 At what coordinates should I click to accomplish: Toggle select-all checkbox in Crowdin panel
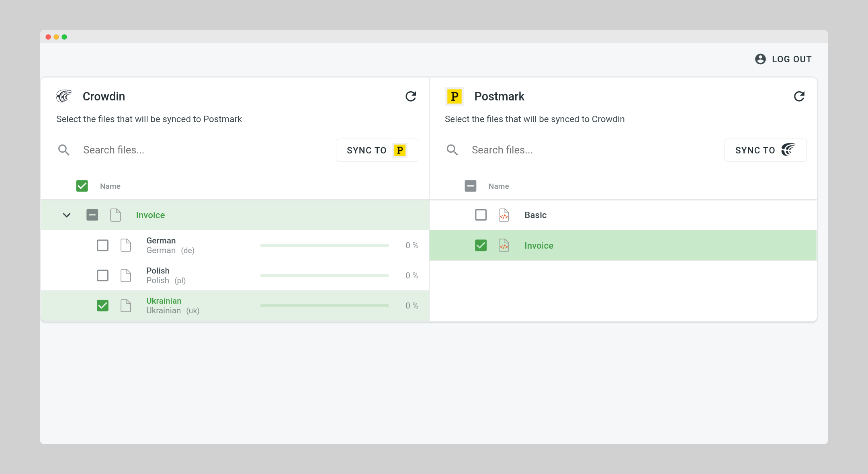tap(82, 186)
